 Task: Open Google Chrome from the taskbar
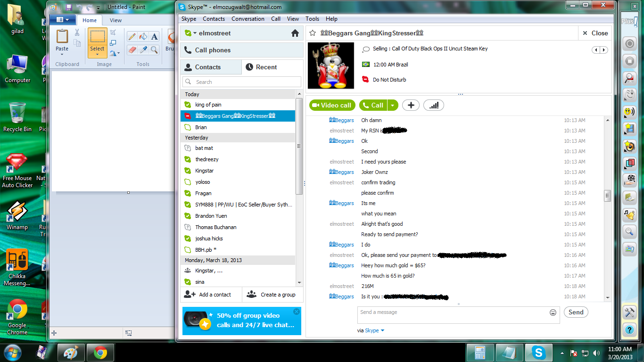click(x=100, y=353)
